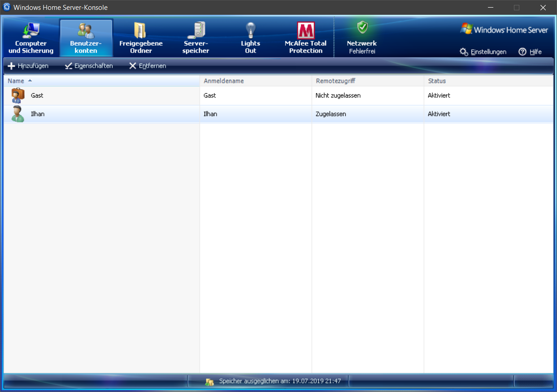Click the Gast Anmeldename cell
557x392 pixels.
click(x=256, y=95)
